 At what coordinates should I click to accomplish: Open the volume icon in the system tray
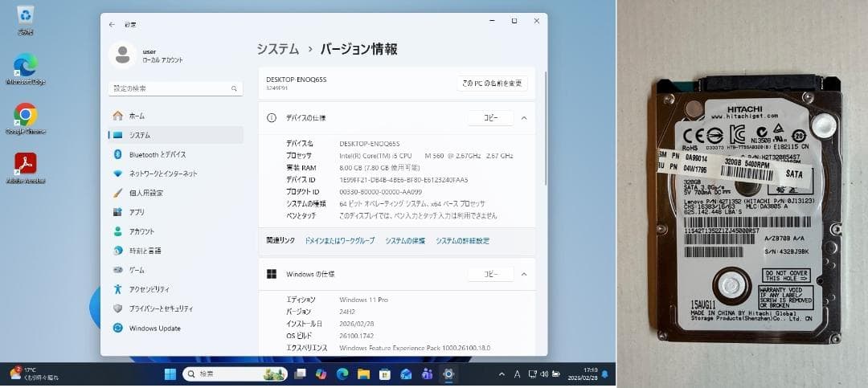545,374
